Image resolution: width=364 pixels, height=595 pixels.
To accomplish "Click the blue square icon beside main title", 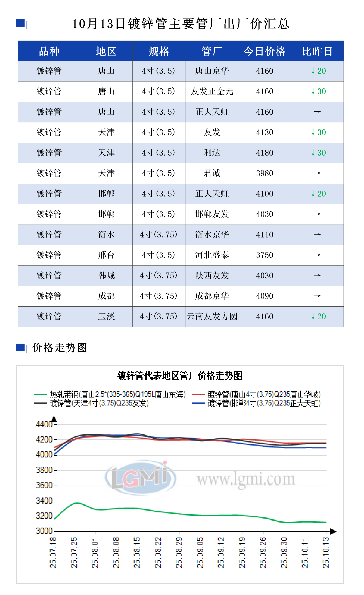I will click(21, 24).
